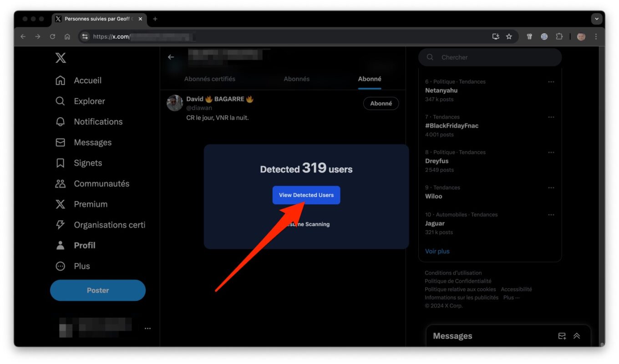The width and height of the screenshot is (619, 364).
Task: Close the Personnes suivies tab
Action: click(140, 19)
